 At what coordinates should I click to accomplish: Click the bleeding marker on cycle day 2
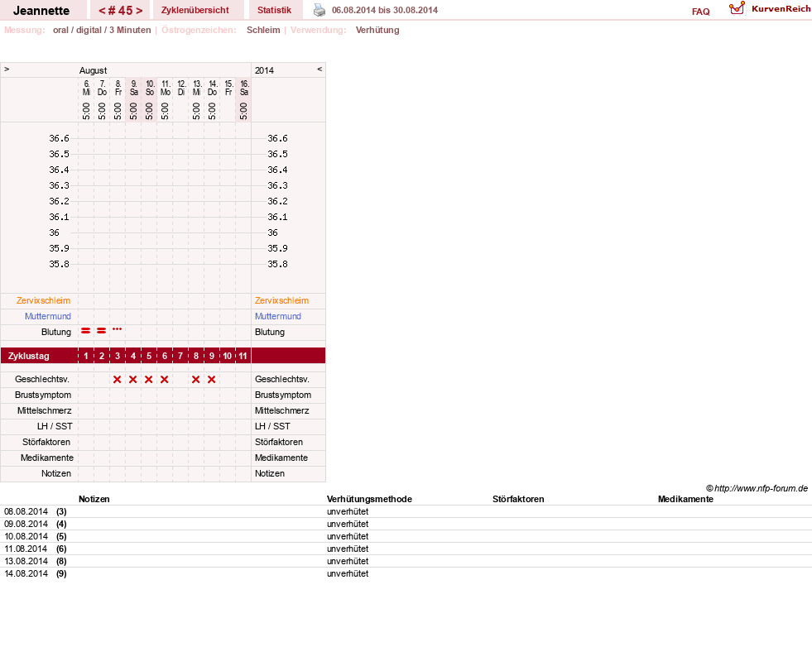pos(102,331)
